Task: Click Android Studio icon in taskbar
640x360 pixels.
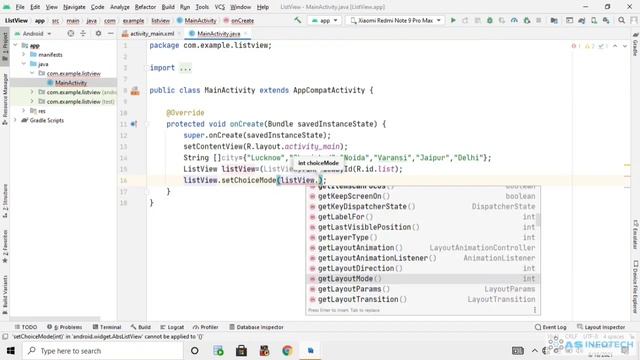Action: click(311, 351)
